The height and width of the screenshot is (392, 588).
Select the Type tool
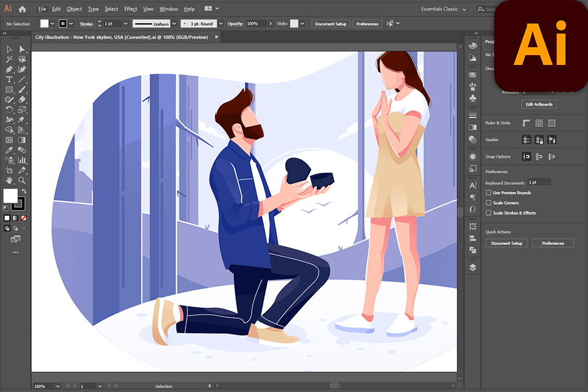[x=9, y=80]
